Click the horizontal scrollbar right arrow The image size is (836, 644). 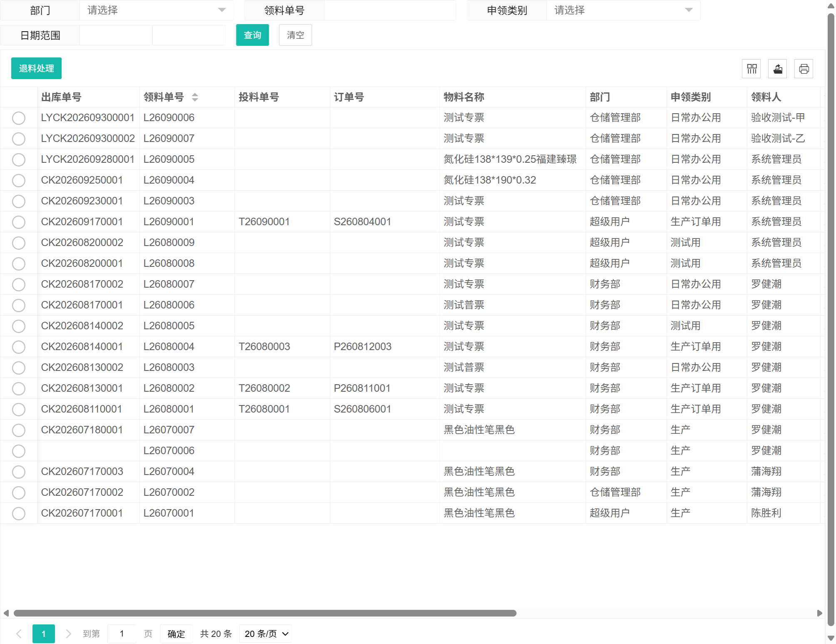coord(819,613)
